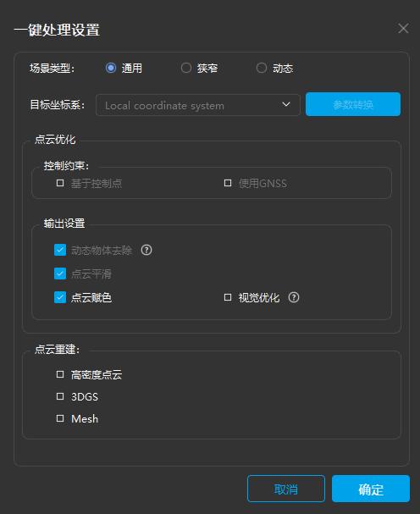The height and width of the screenshot is (514, 420).
Task: Enable the 使用GNSS checkbox
Action: point(228,183)
